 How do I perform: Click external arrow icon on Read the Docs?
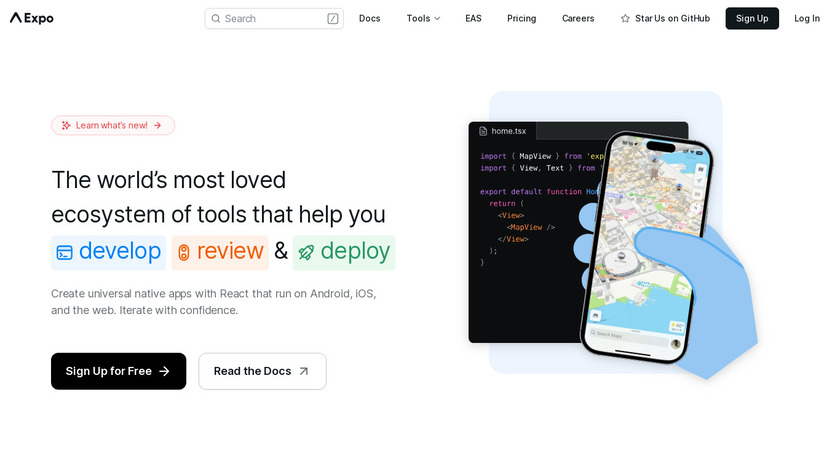(x=304, y=371)
